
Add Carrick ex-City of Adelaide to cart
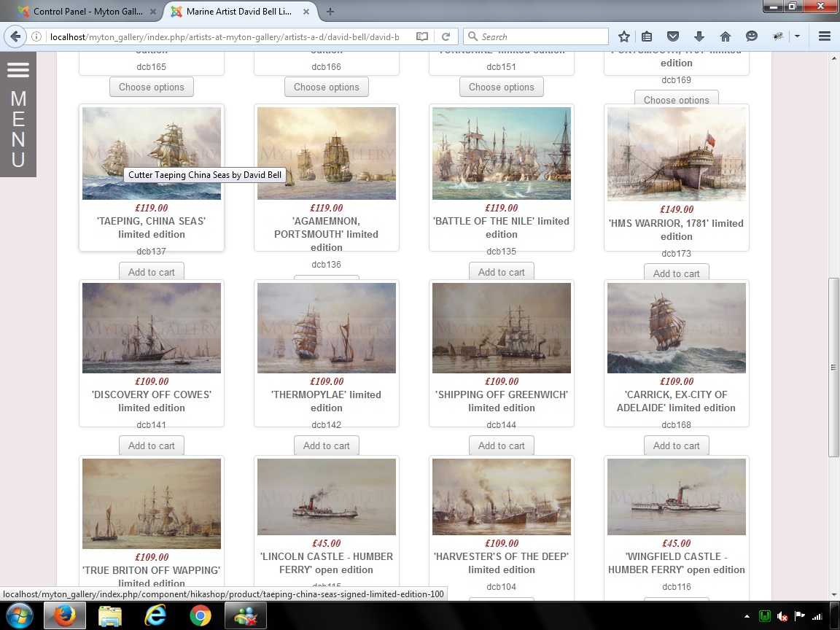(676, 446)
